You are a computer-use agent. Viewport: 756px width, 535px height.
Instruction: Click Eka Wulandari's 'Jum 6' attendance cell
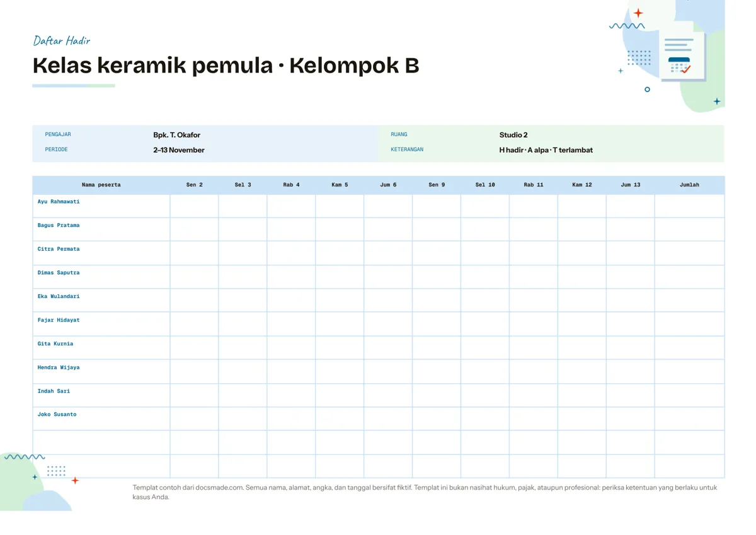coord(389,301)
